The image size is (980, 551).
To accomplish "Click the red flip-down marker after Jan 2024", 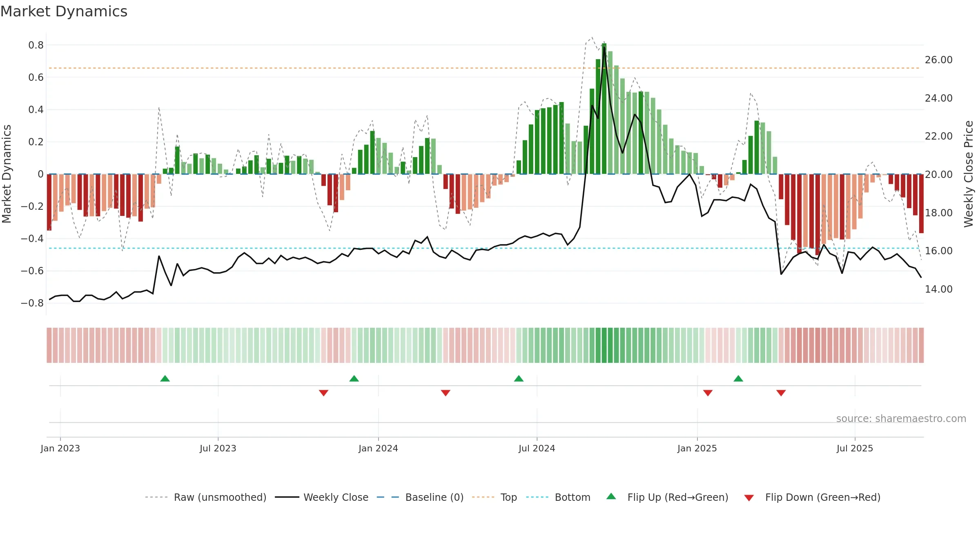I will point(445,393).
